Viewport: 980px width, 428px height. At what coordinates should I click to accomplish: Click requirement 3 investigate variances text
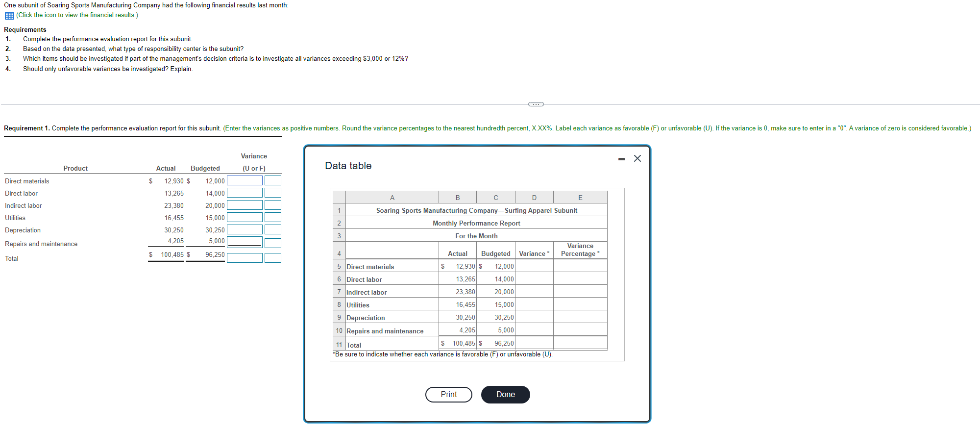click(216, 58)
